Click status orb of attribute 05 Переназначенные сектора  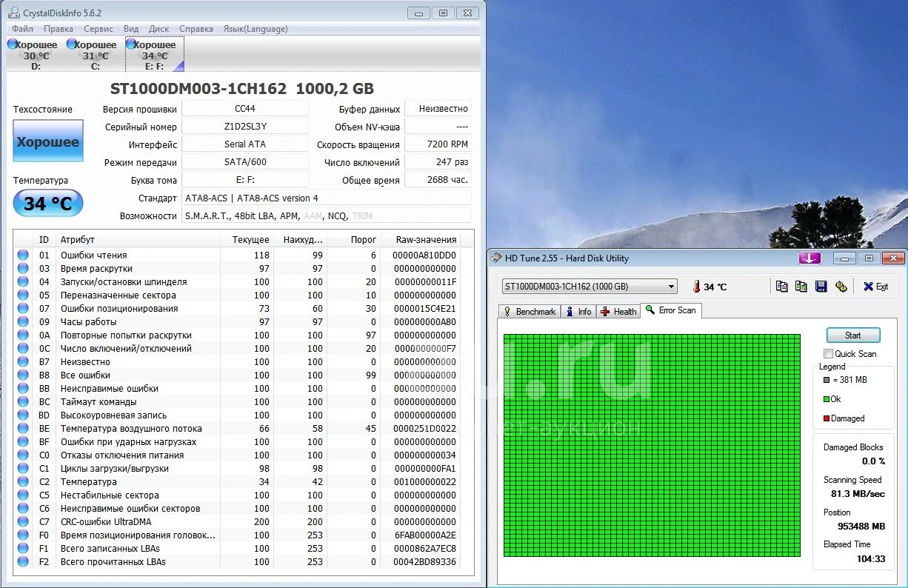23,295
